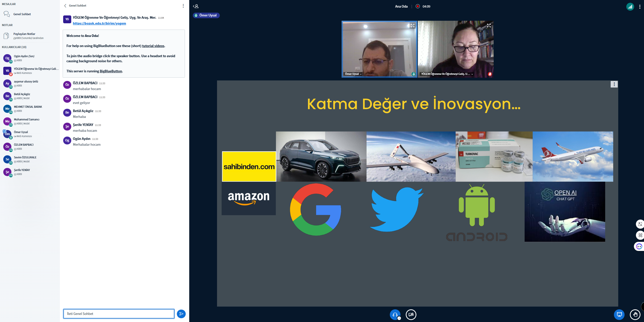
Task: Click Se avatar of Sevim ÖZULUKALE
Action: coord(7,159)
